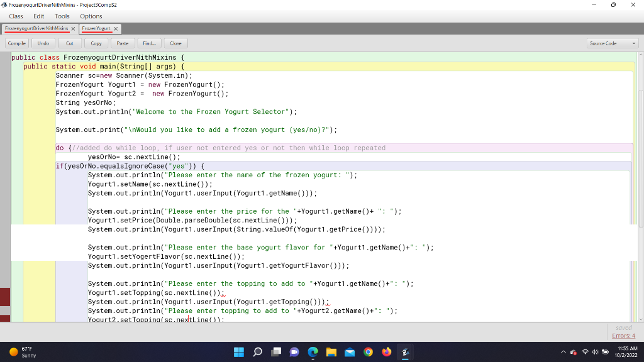Open the Tools menu
Image resolution: width=644 pixels, height=362 pixels.
(x=62, y=16)
